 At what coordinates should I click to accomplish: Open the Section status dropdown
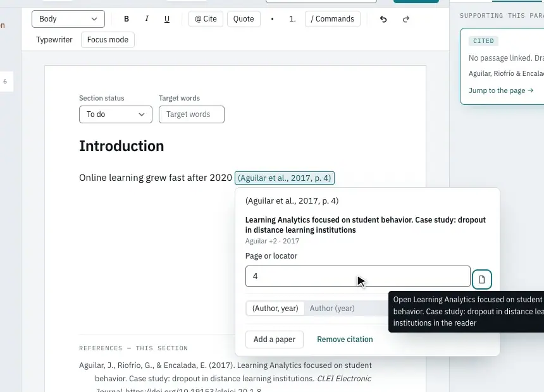point(116,114)
